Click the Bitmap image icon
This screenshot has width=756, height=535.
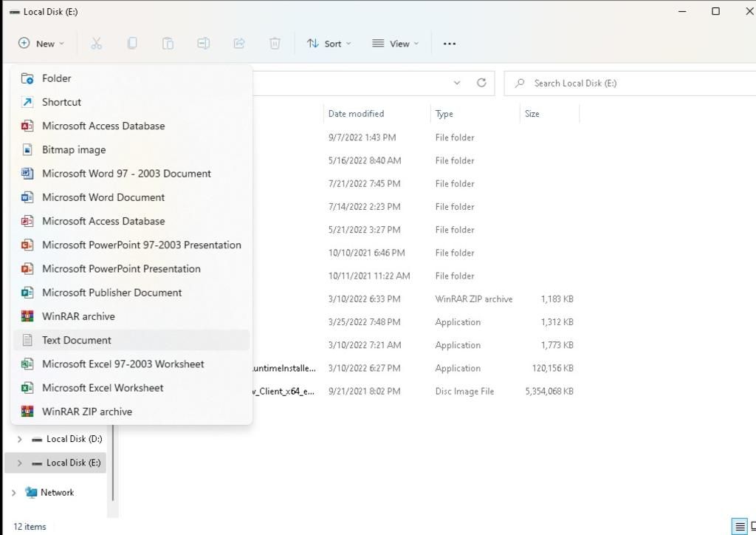pyautogui.click(x=27, y=149)
